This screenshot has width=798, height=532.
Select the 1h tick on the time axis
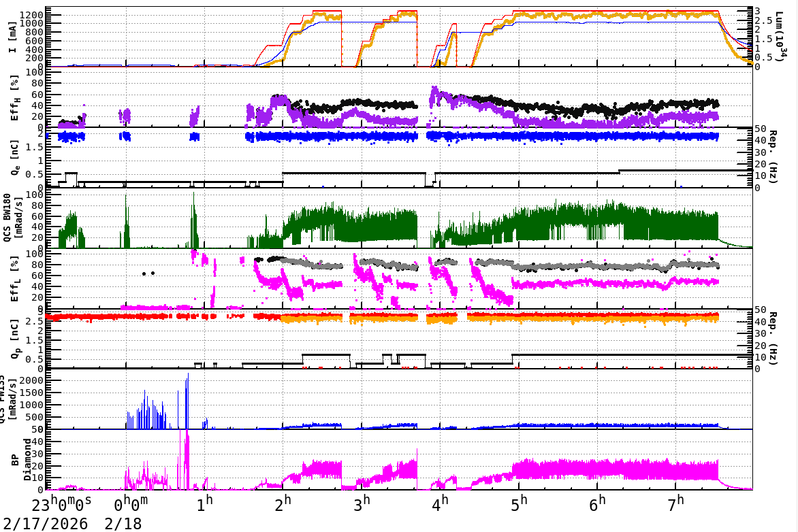[x=205, y=505]
